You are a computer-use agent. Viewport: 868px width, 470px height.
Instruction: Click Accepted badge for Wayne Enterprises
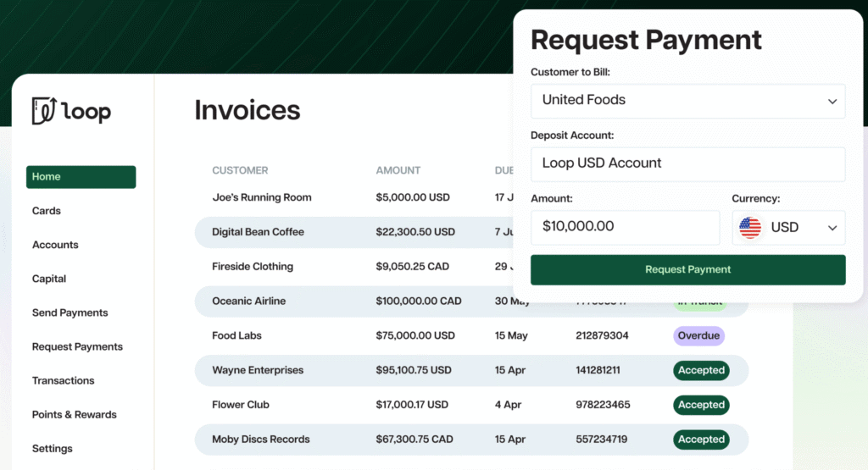click(x=701, y=370)
